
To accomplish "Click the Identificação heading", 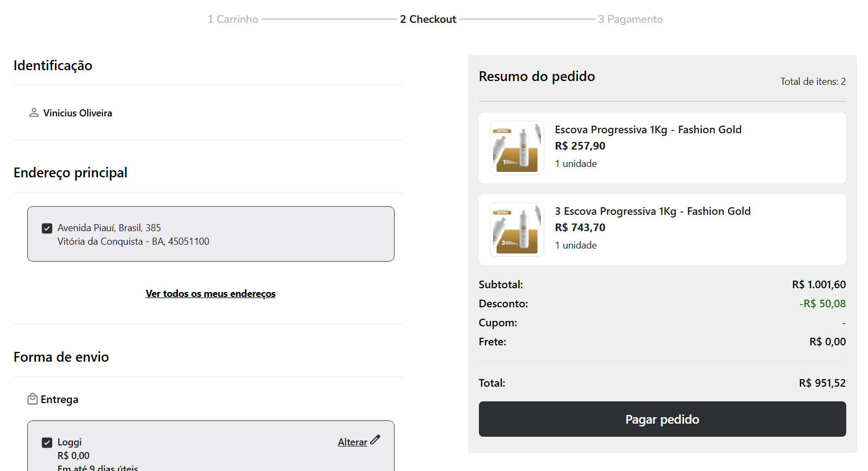I will tap(53, 66).
